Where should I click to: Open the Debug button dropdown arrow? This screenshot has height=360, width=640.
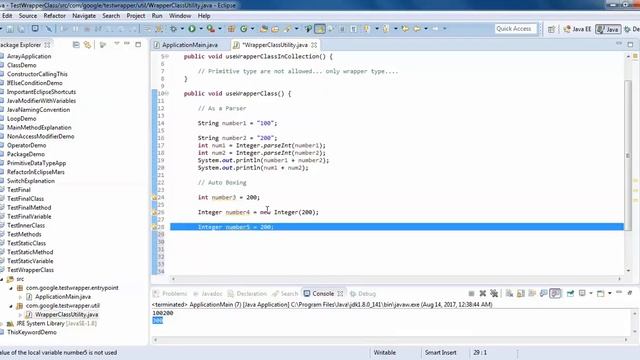point(182,29)
